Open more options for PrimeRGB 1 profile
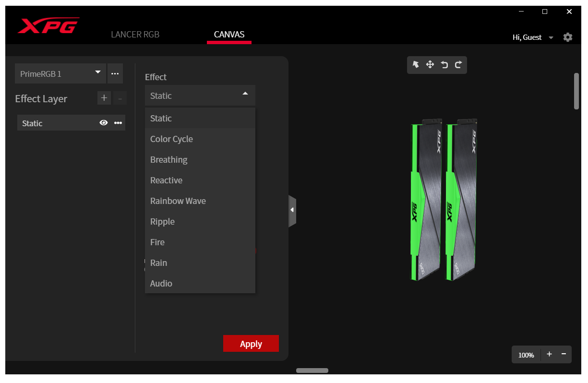 115,73
